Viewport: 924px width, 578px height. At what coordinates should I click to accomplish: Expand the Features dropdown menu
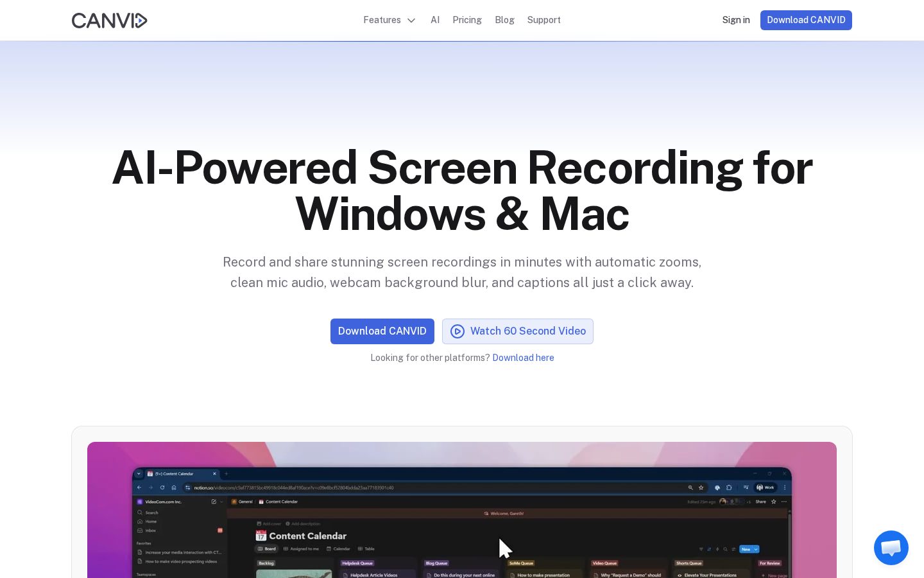click(389, 20)
